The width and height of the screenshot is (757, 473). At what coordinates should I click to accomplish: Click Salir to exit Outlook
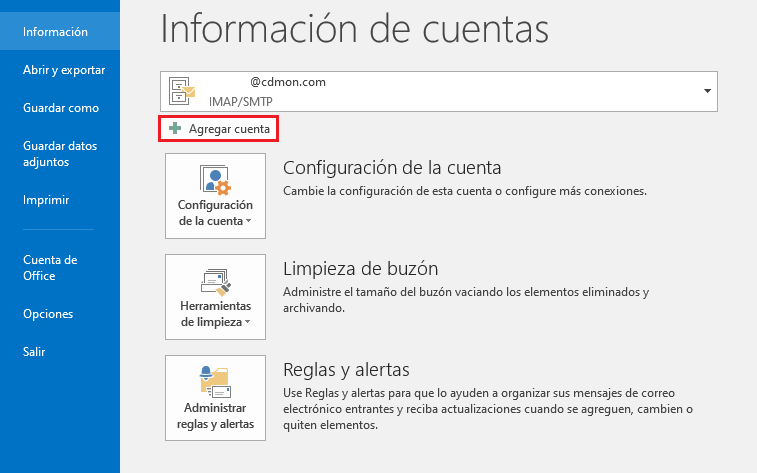(x=34, y=352)
